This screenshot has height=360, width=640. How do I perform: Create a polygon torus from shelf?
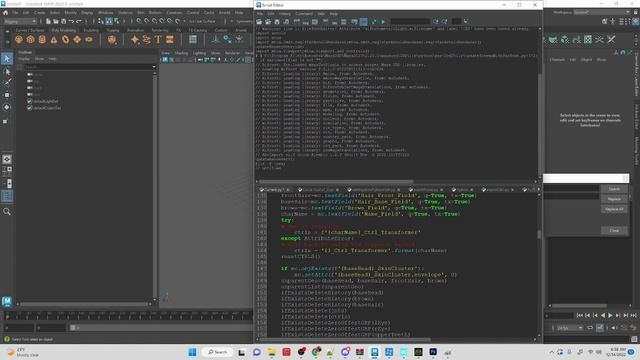click(66, 40)
